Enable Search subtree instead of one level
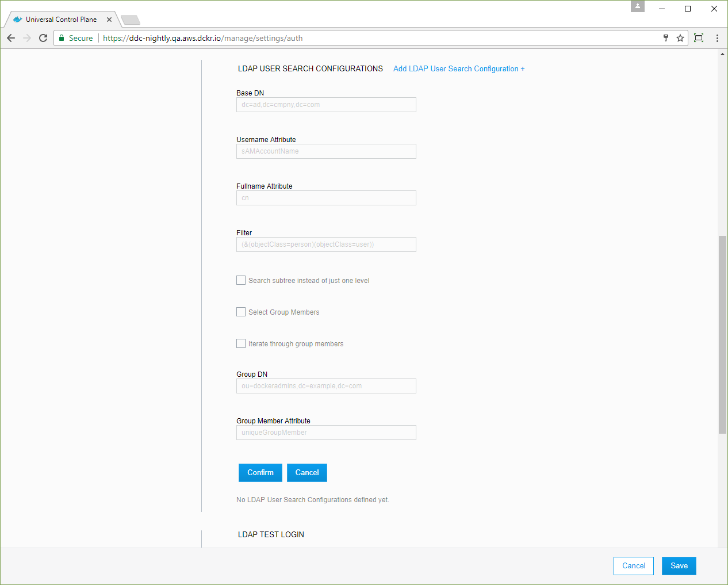Screen dimensions: 728x585 (x=241, y=280)
